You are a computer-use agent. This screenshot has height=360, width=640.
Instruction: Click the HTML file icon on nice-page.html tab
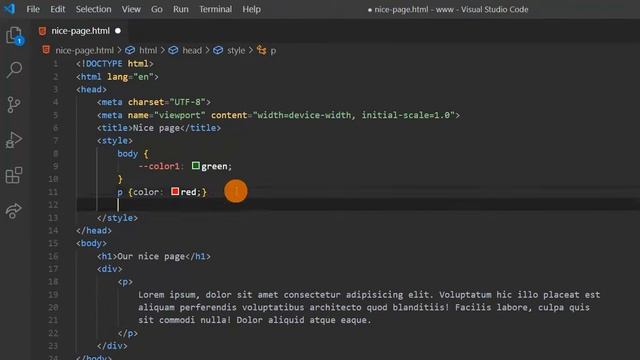point(42,31)
